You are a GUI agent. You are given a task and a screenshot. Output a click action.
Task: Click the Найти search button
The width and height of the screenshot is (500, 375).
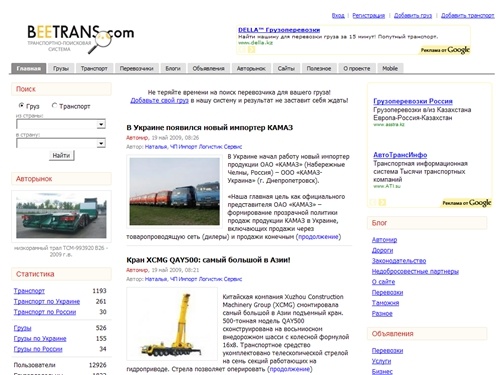pyautogui.click(x=61, y=155)
